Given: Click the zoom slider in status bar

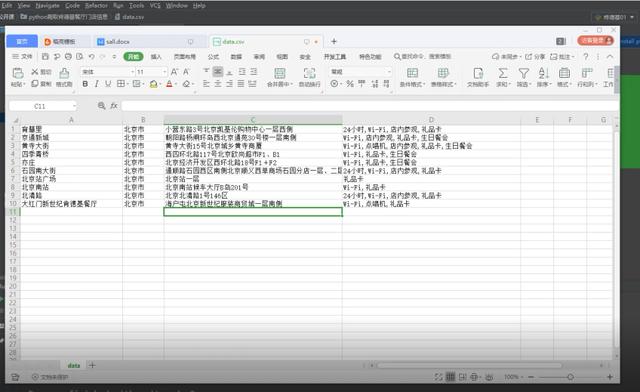Looking at the screenshot, I should point(570,377).
